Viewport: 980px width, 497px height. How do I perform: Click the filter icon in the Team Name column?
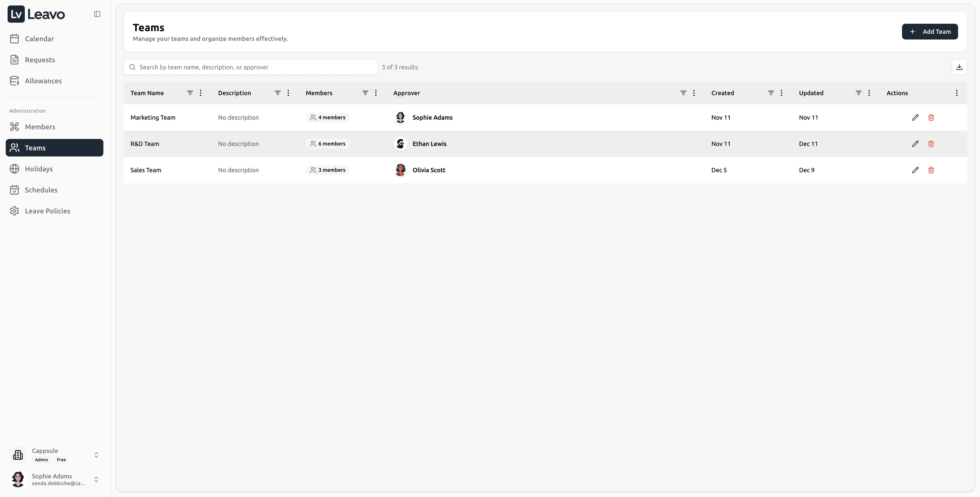click(x=190, y=93)
